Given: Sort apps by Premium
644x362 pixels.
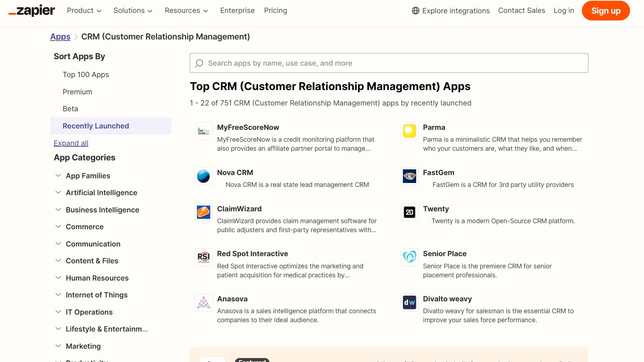Looking at the screenshot, I should pos(77,92).
